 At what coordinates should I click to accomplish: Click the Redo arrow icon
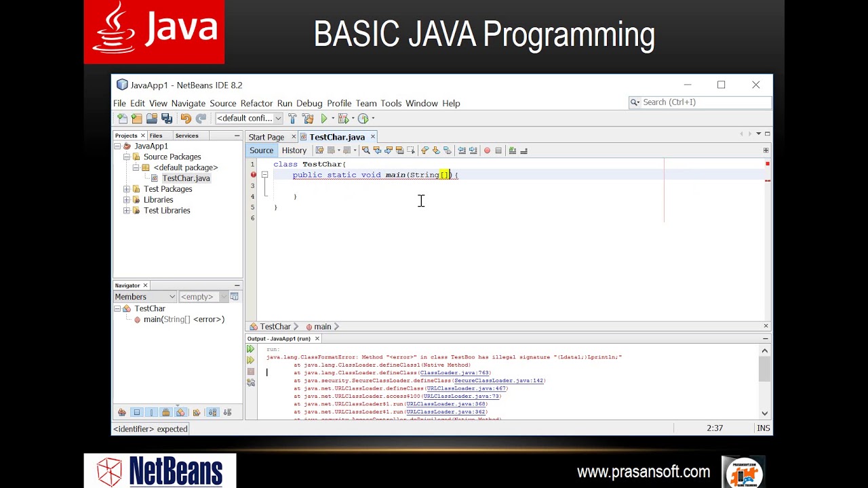click(x=201, y=119)
